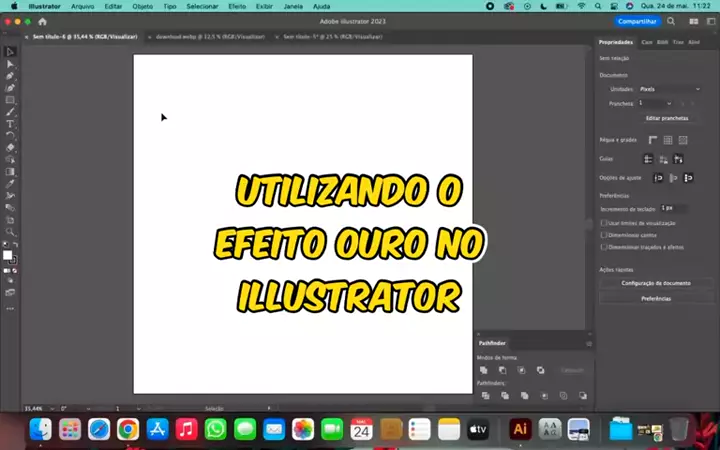Open the toolbar's three-dot edit menu
This screenshot has height=450, width=720.
coord(10,309)
